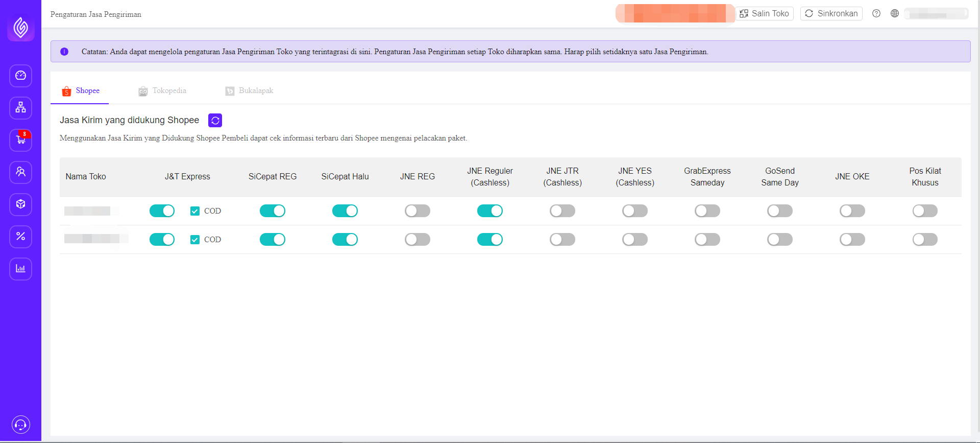
Task: Click the Nama Toko column header
Action: [x=86, y=177]
